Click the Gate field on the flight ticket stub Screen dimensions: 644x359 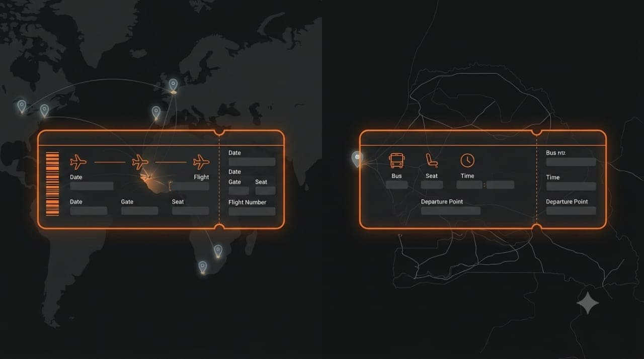tap(238, 191)
